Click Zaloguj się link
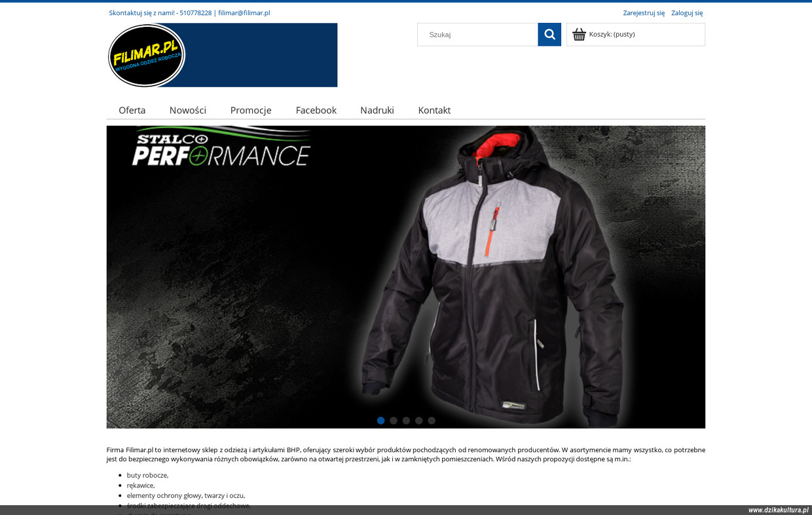 [687, 12]
